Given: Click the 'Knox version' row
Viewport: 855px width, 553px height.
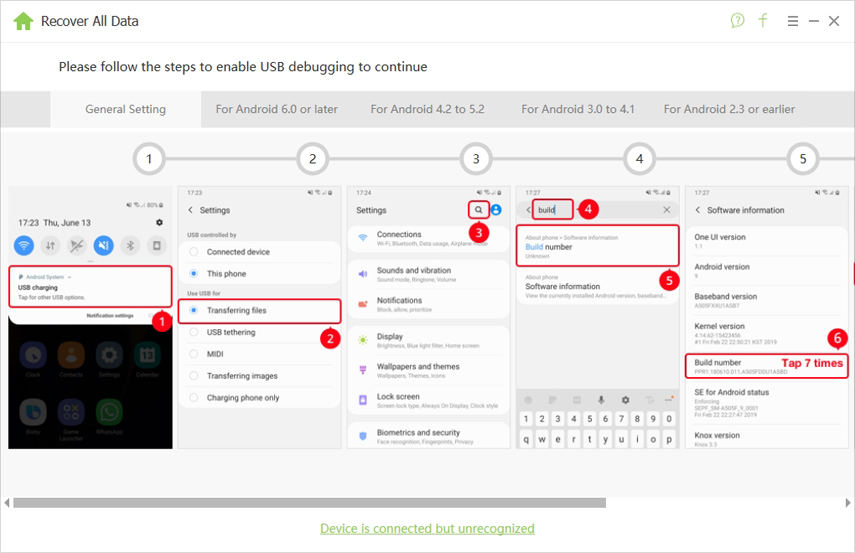Looking at the screenshot, I should [x=767, y=438].
